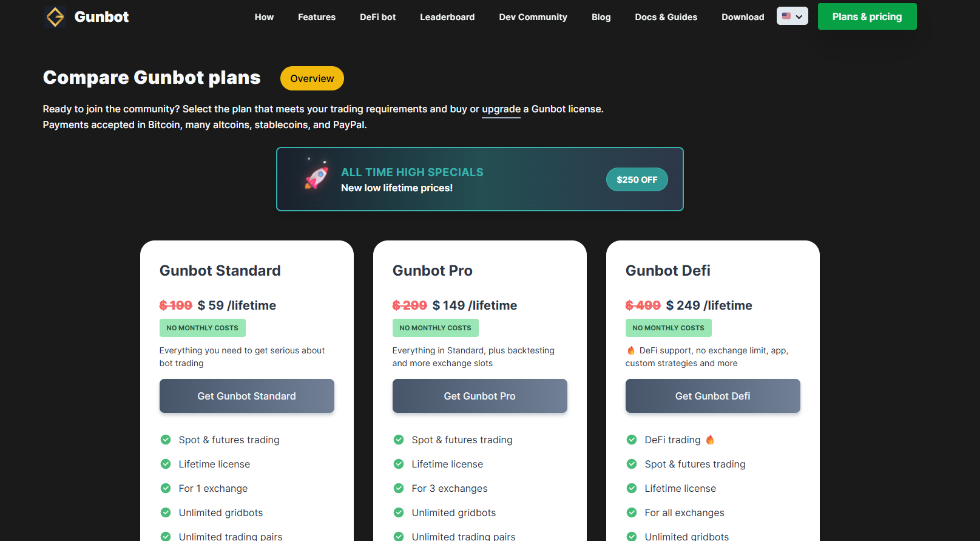Click Get Gunbot Pro button
The image size is (980, 541).
point(480,396)
